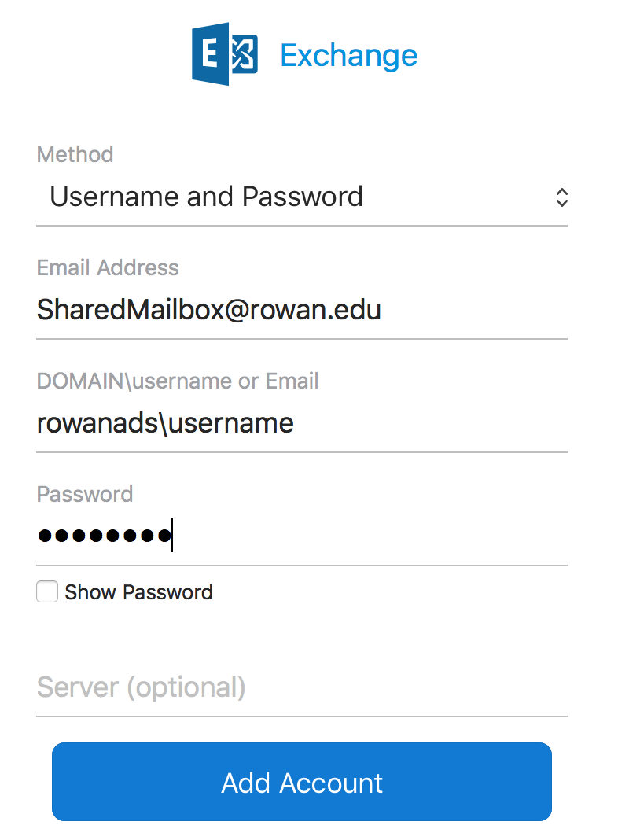This screenshot has width=629, height=840.
Task: Click the Exchange logo icon
Action: 225,54
